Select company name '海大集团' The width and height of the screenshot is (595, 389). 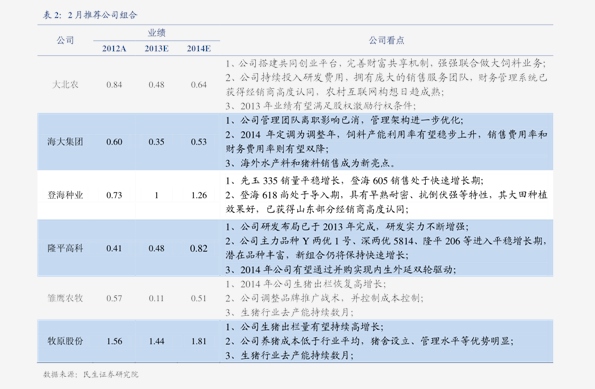click(x=65, y=142)
